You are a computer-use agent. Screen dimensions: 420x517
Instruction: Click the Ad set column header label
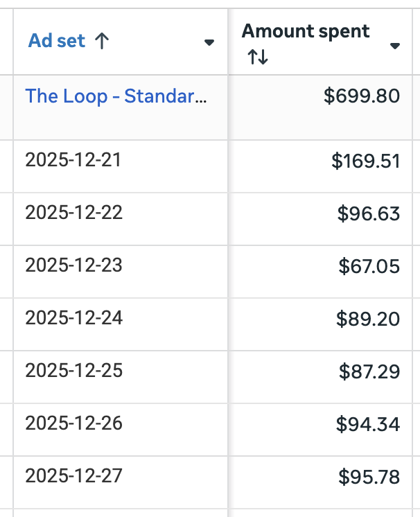tap(57, 42)
